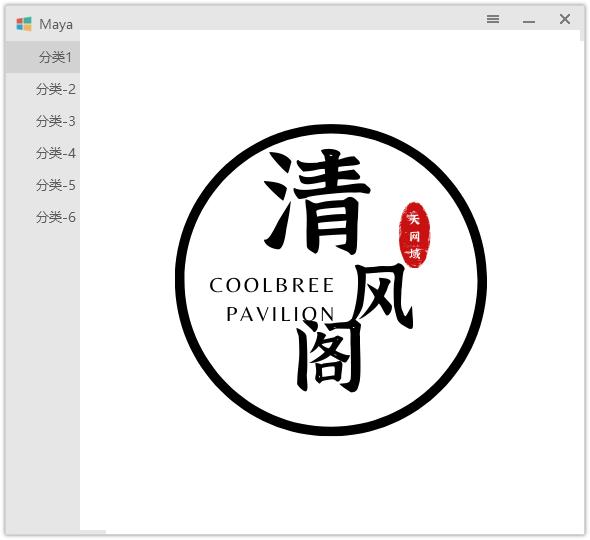
Task: Open the 分类-3 category
Action: (x=43, y=121)
